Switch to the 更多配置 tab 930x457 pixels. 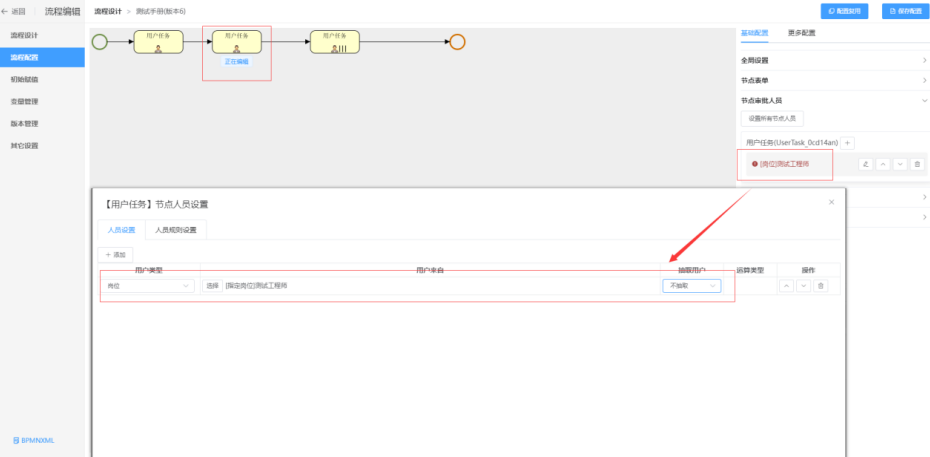[801, 33]
